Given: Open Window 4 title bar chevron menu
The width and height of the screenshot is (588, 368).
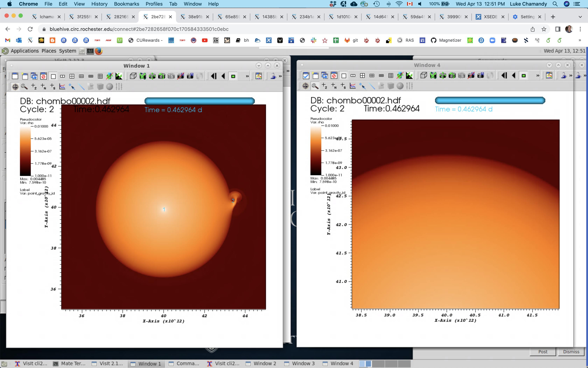Looking at the screenshot, I should tap(549, 65).
